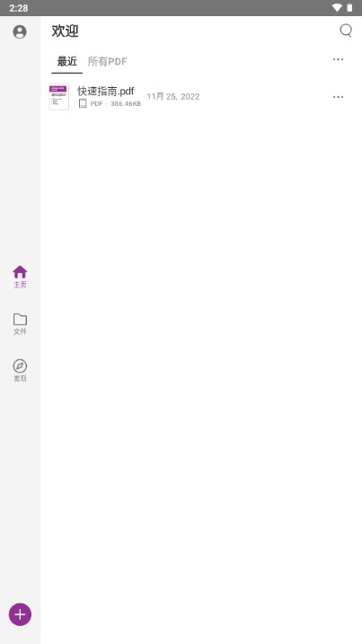
Task: Click the 386.46KB file size label
Action: pyautogui.click(x=126, y=104)
